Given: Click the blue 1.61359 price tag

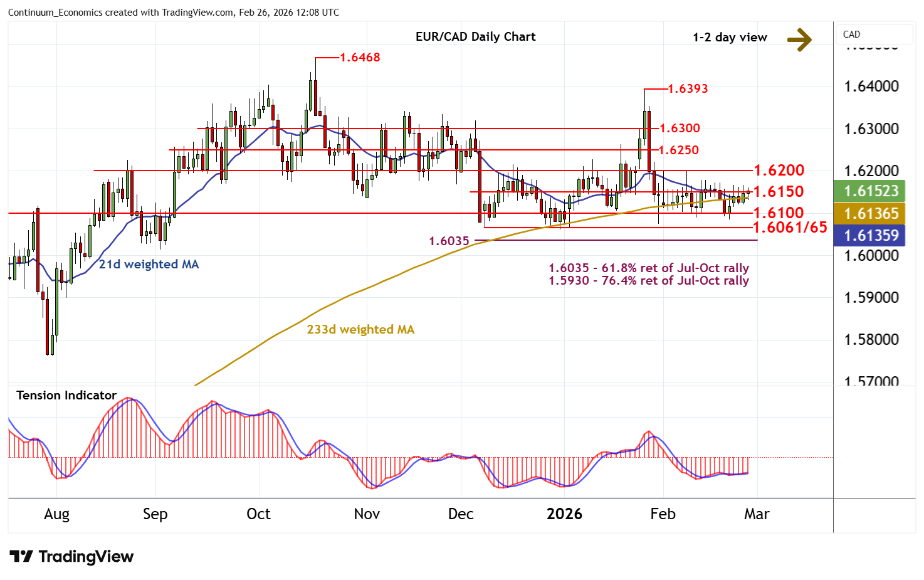Looking at the screenshot, I should [x=871, y=236].
